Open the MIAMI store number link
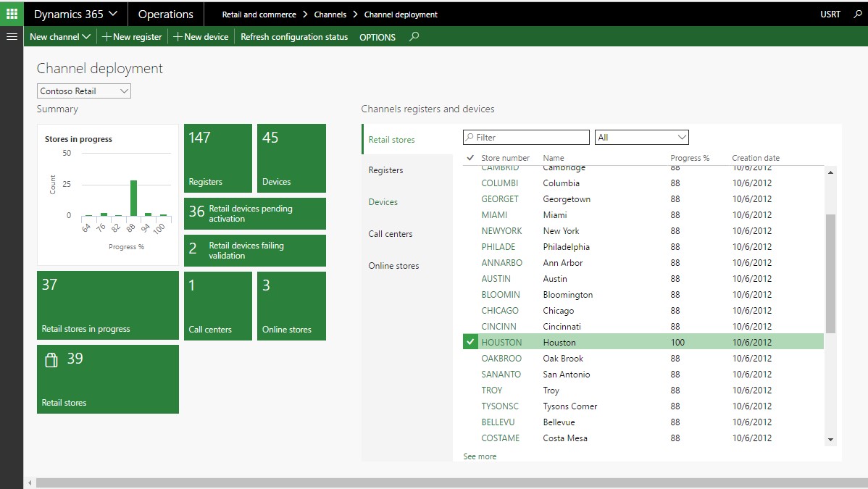 pyautogui.click(x=494, y=215)
